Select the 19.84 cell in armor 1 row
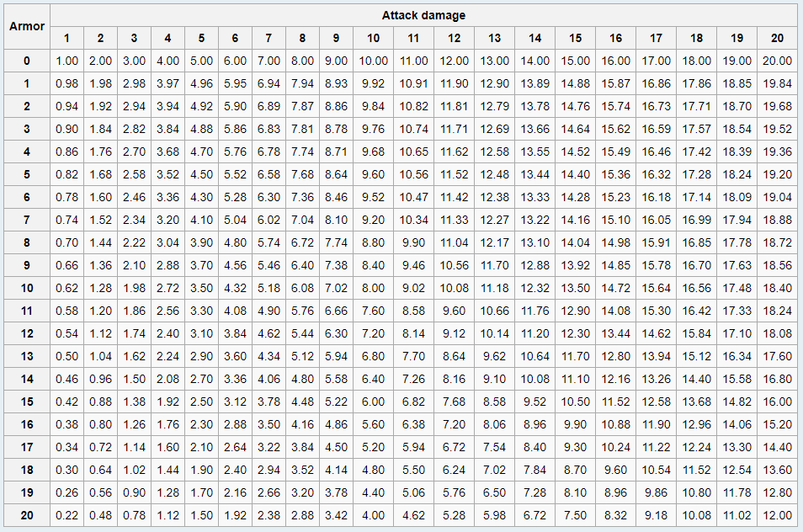803x532 pixels. (x=777, y=83)
